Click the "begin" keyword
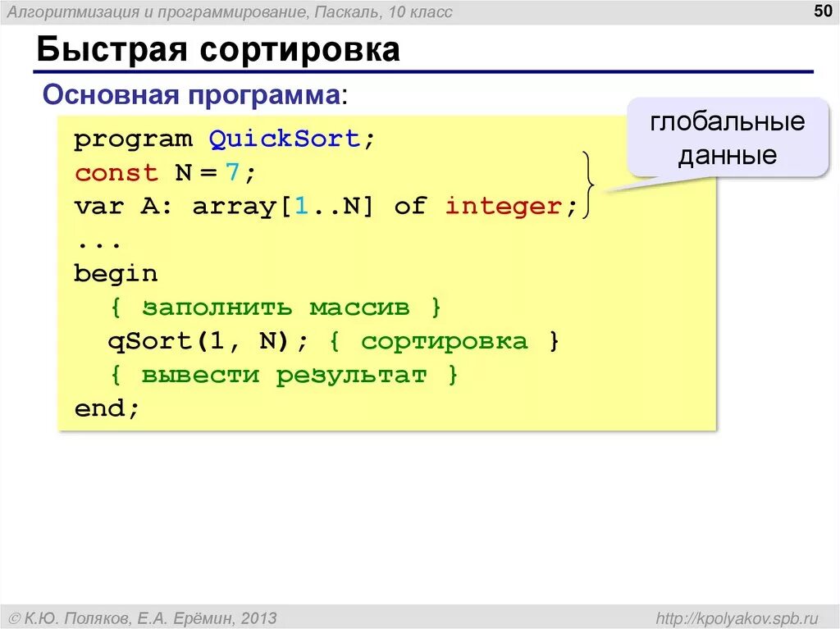This screenshot has height=629, width=840. click(x=116, y=274)
